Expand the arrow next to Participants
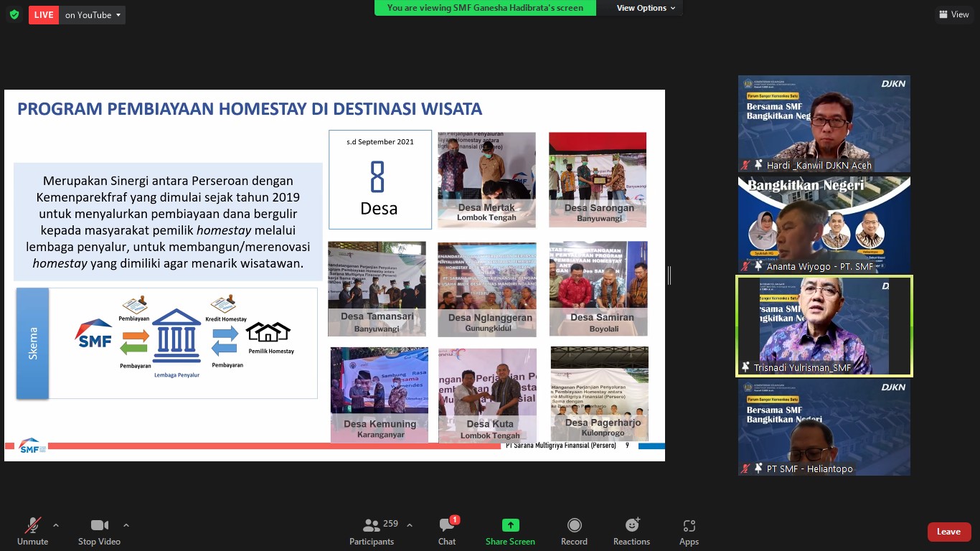980x551 pixels. point(410,525)
